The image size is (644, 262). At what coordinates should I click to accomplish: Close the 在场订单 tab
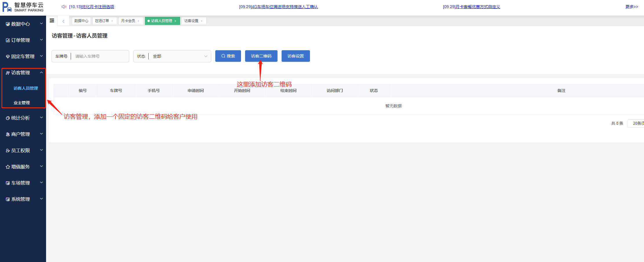pyautogui.click(x=112, y=21)
